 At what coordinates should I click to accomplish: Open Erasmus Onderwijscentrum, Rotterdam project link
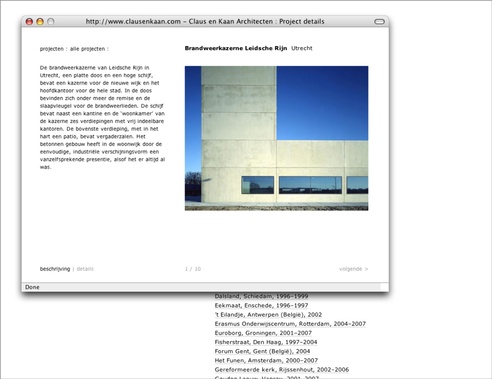click(290, 324)
